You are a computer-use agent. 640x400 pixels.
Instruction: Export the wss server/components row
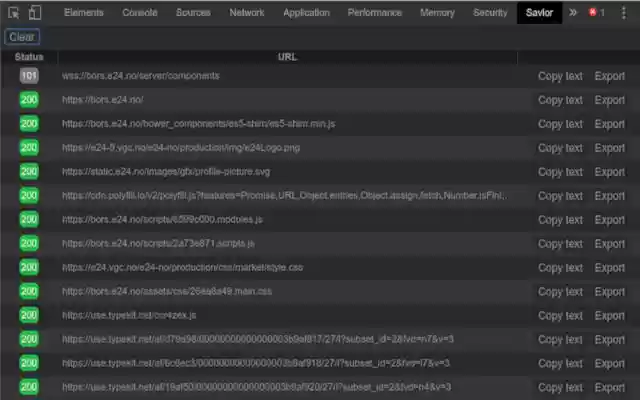[x=609, y=76]
